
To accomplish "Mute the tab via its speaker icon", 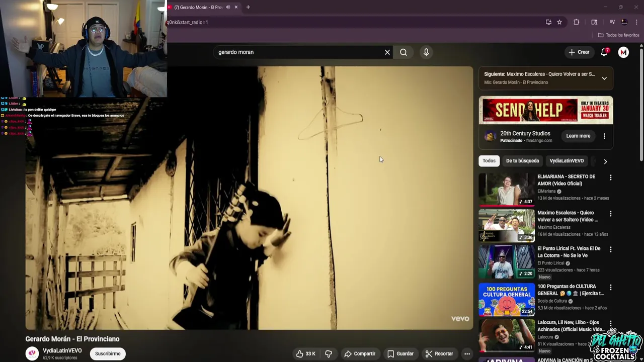I will pyautogui.click(x=228, y=7).
